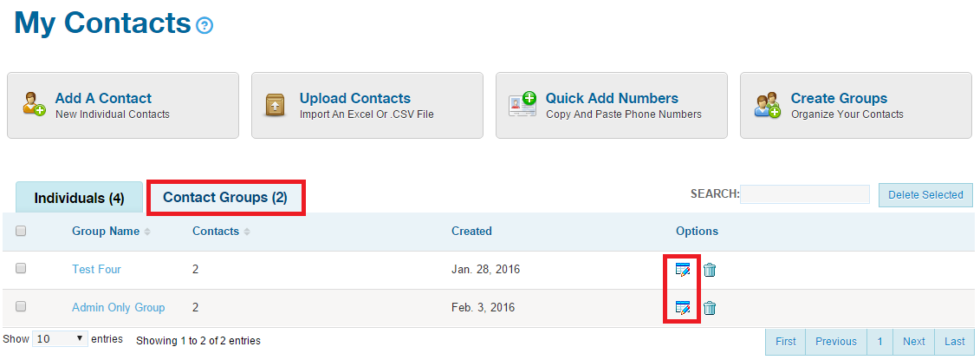Switch to the Individuals (4) tab
Image resolution: width=980 pixels, height=360 pixels.
click(80, 198)
